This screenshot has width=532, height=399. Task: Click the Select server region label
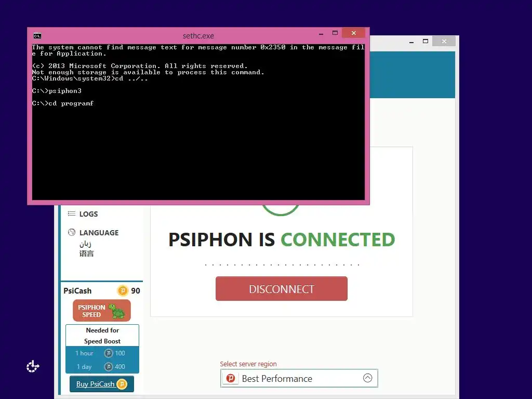coord(248,364)
